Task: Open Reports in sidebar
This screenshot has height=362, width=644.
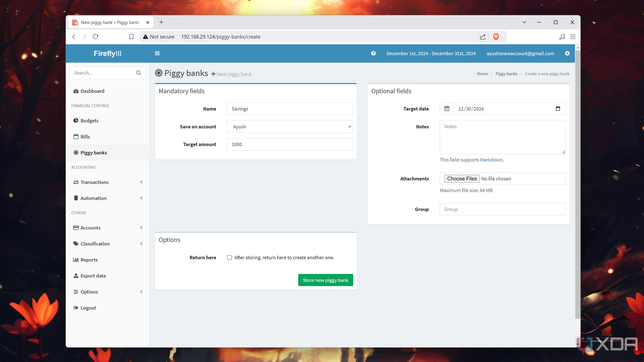Action: (108, 260)
